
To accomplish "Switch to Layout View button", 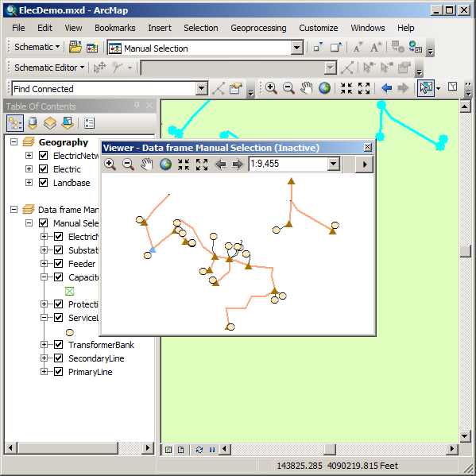I will tap(180, 450).
